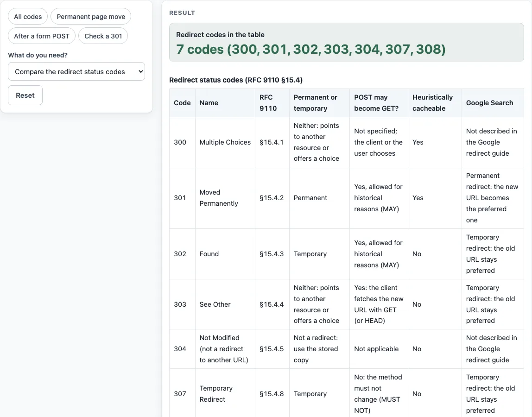
Task: Click the 304 code cell
Action: [x=182, y=349]
